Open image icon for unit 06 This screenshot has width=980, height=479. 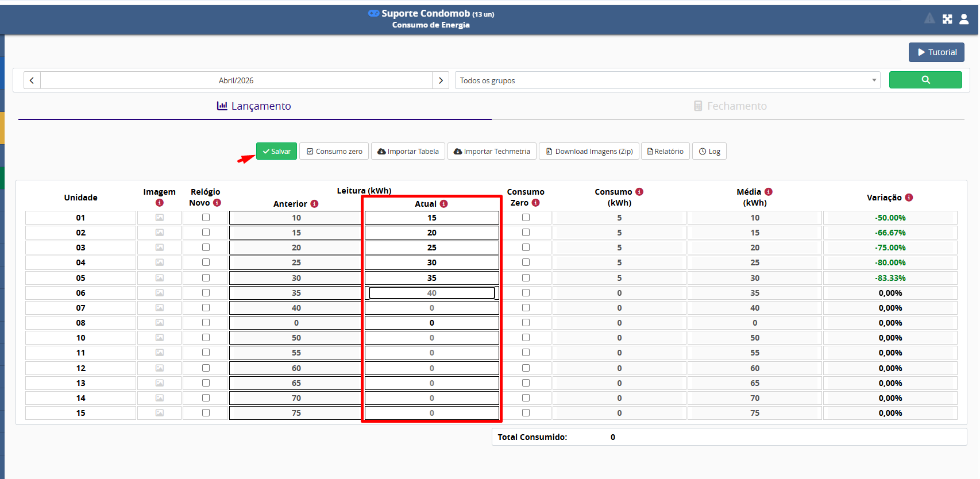160,293
